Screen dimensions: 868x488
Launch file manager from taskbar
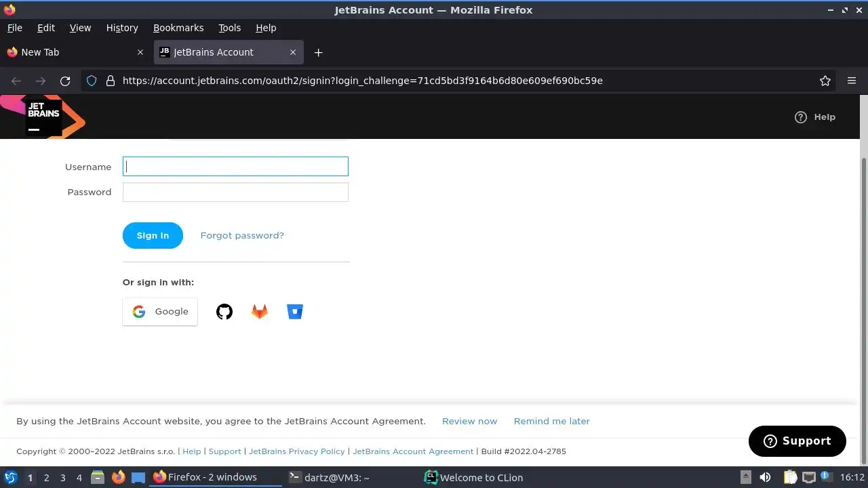tap(98, 477)
